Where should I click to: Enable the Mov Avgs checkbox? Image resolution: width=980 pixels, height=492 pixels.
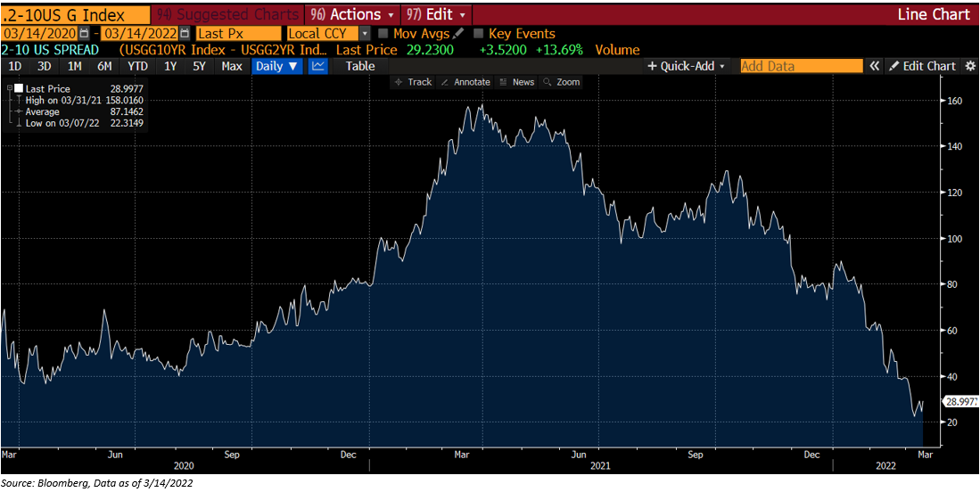pyautogui.click(x=383, y=34)
